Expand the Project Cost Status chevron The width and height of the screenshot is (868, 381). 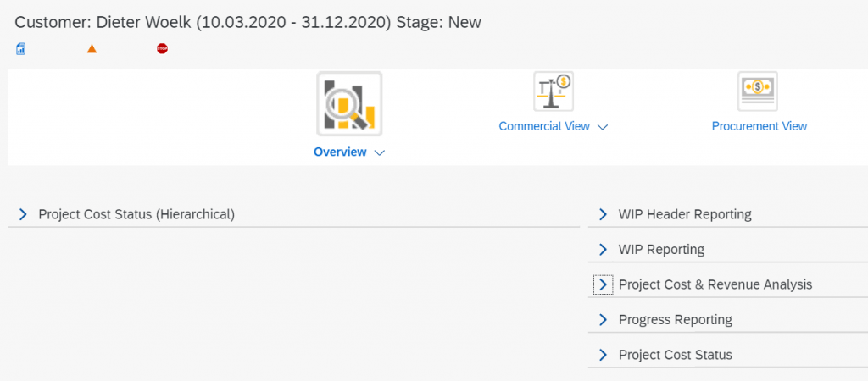pos(603,355)
